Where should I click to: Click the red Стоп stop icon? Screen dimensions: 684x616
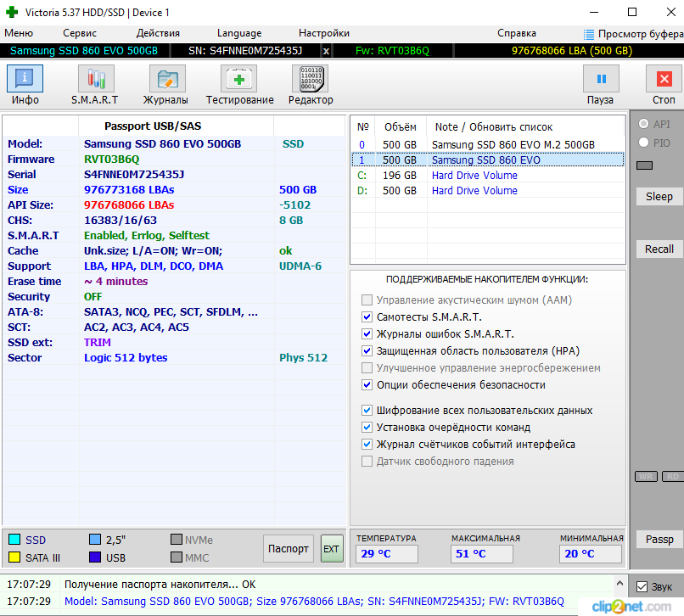click(x=664, y=79)
